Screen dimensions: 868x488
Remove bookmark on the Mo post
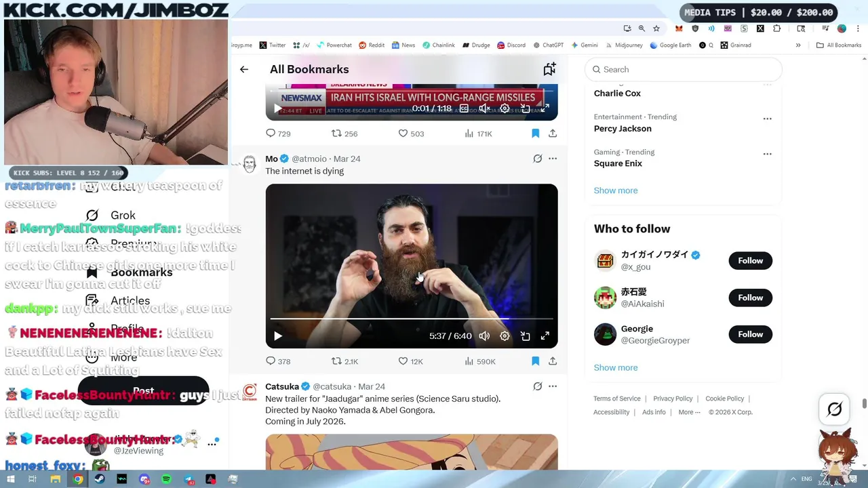tap(535, 361)
